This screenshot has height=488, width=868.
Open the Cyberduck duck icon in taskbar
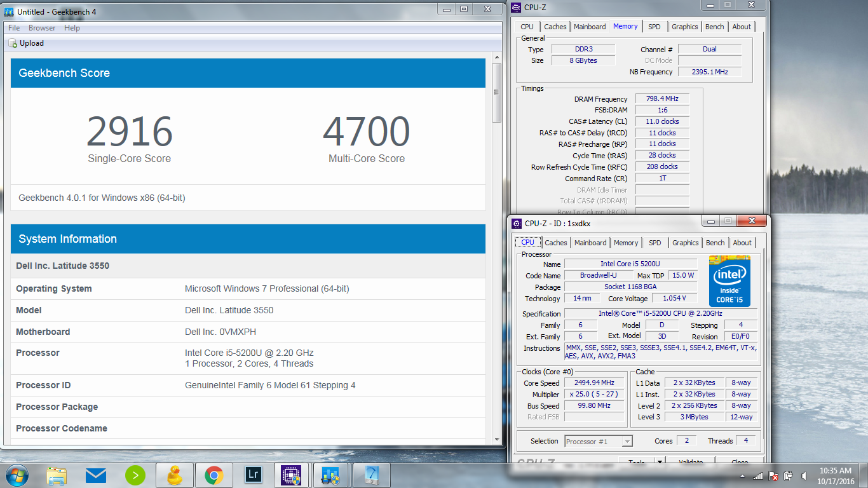pyautogui.click(x=174, y=475)
